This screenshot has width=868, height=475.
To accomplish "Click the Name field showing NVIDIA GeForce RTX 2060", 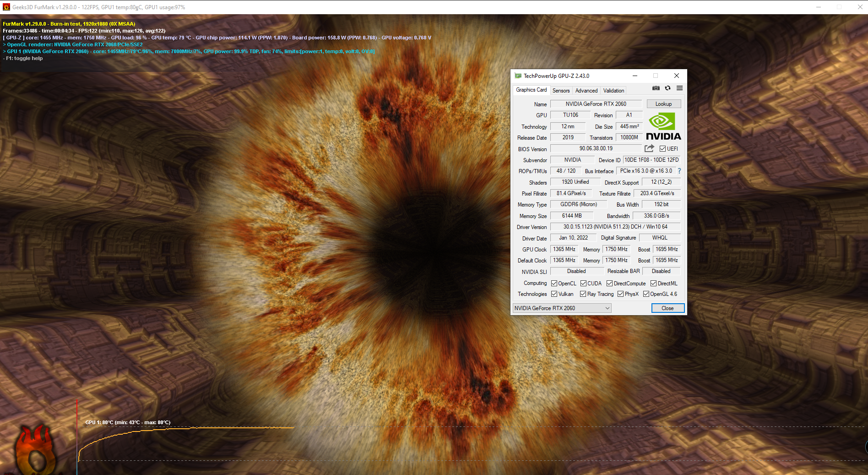I will tap(596, 104).
